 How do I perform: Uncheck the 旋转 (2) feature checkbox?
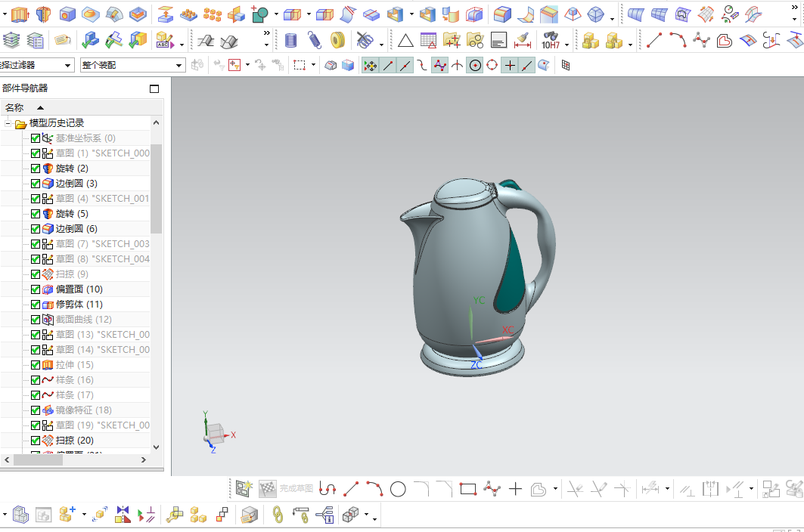pyautogui.click(x=36, y=169)
